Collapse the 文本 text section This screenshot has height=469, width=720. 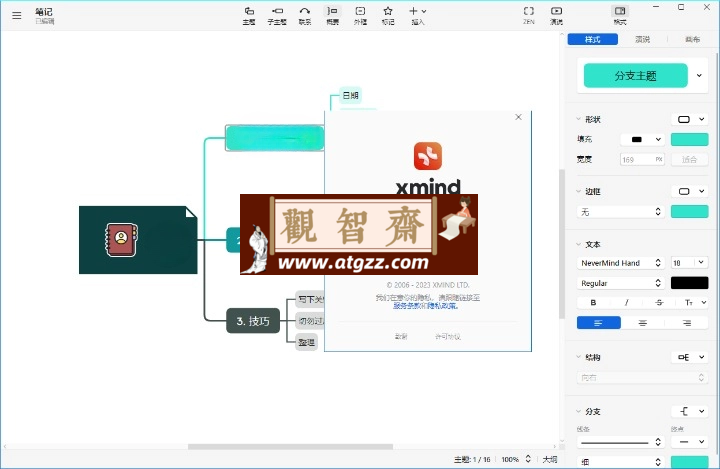click(x=579, y=244)
